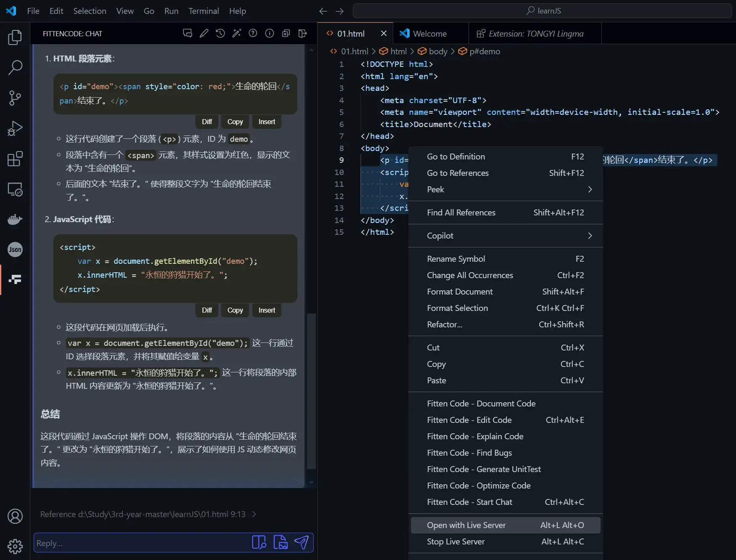Select the Fitten Code sidebar icon
Image resolution: width=736 pixels, height=560 pixels.
15,280
